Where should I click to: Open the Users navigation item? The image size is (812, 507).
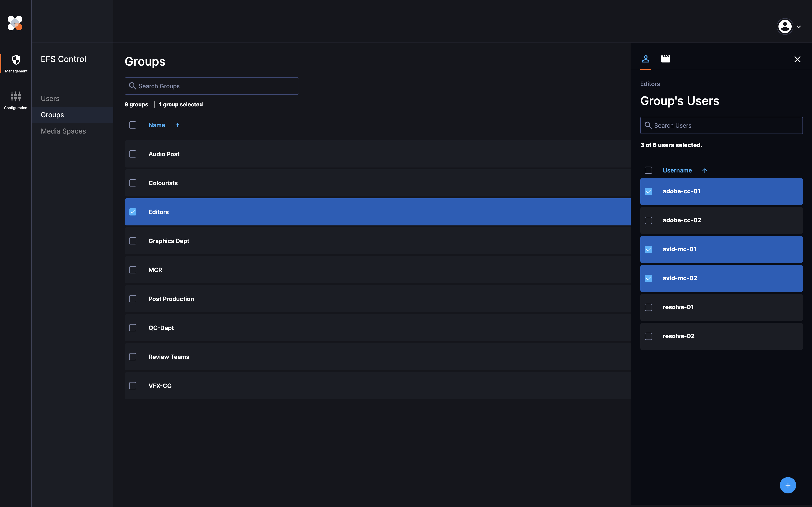click(50, 99)
